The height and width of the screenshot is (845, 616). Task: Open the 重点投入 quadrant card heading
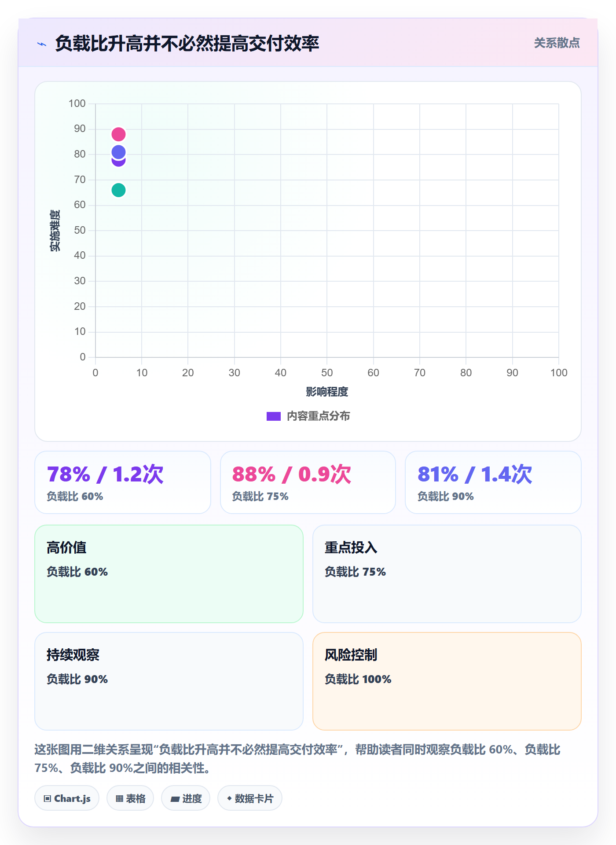351,547
